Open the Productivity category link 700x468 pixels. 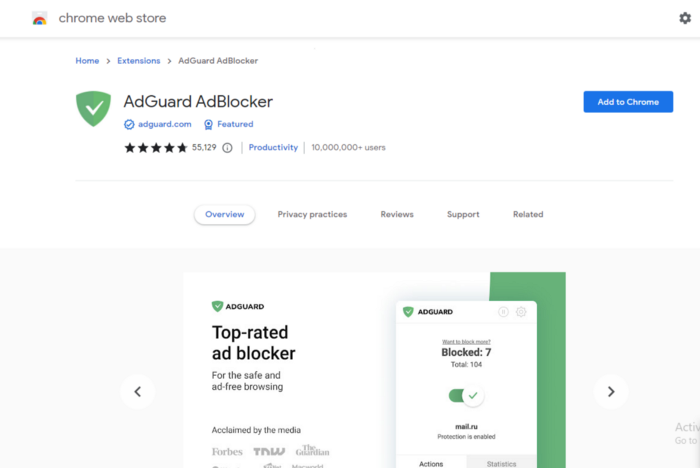(x=273, y=147)
